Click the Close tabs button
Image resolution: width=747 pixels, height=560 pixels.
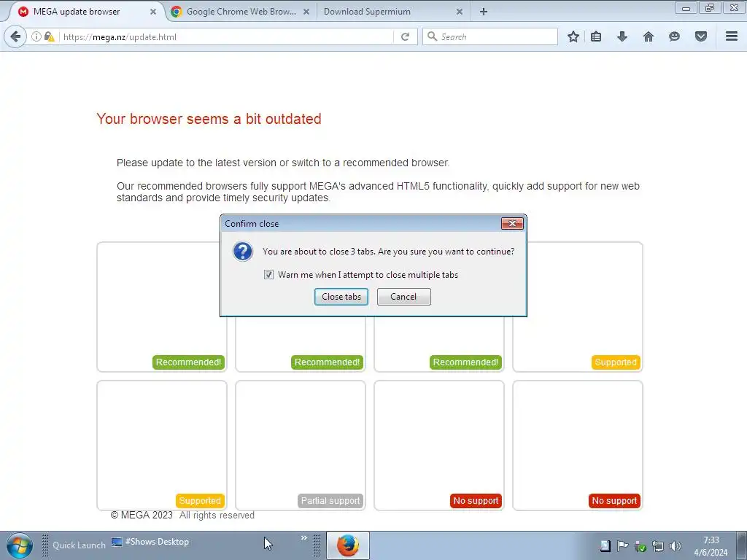341,297
